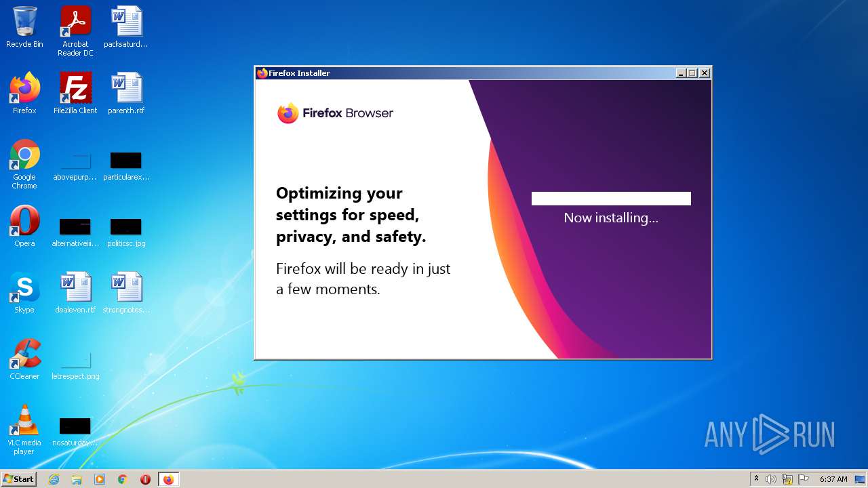Open the Recycle Bin desktop icon

click(24, 27)
